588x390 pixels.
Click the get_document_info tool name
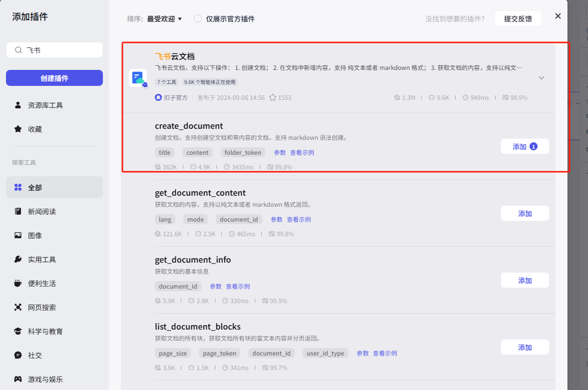click(x=193, y=260)
